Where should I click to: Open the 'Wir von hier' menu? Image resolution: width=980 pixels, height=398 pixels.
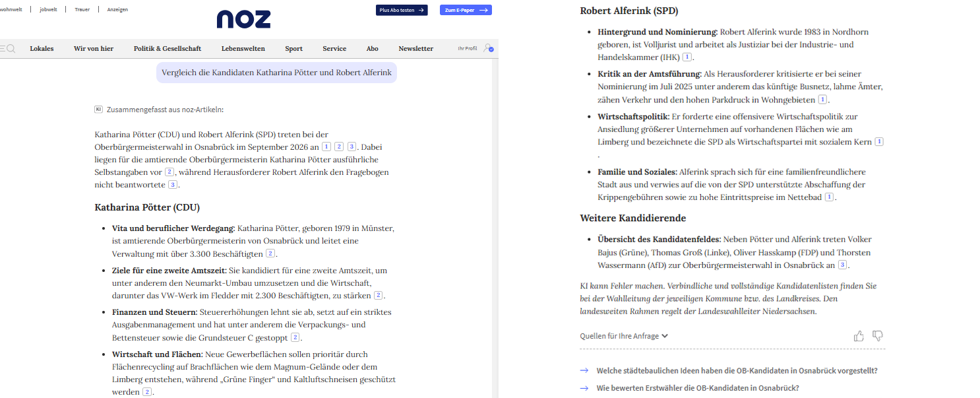94,48
